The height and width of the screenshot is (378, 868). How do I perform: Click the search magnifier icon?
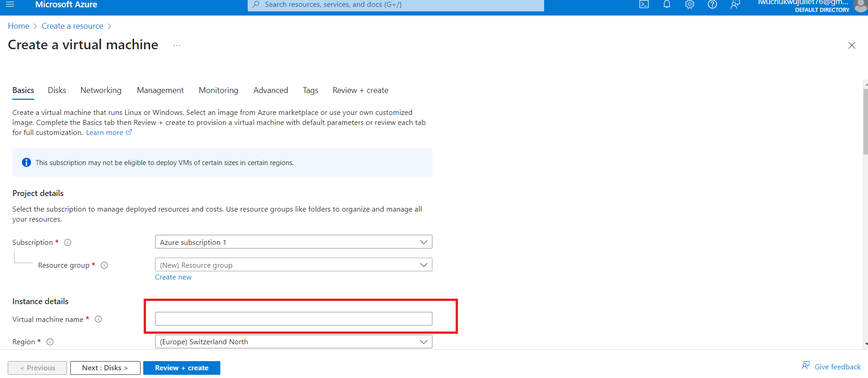point(256,4)
